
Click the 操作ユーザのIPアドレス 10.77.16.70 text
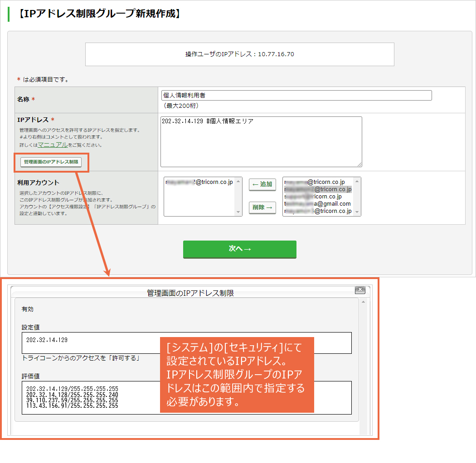[240, 54]
